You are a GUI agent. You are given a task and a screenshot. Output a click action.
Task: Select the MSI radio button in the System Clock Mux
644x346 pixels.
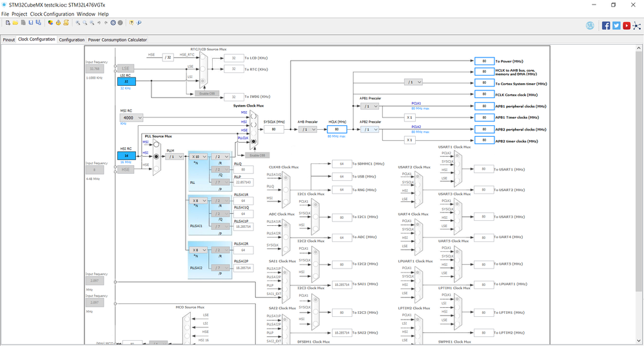[253, 116]
